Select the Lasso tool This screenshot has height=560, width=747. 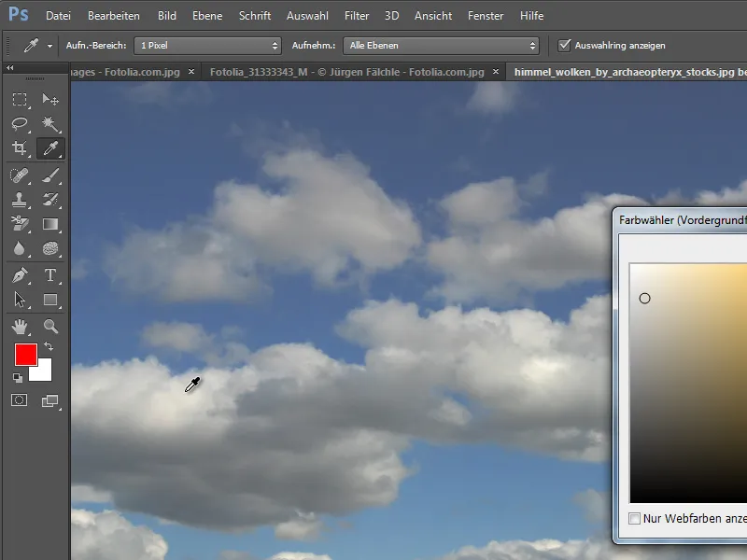(x=20, y=124)
